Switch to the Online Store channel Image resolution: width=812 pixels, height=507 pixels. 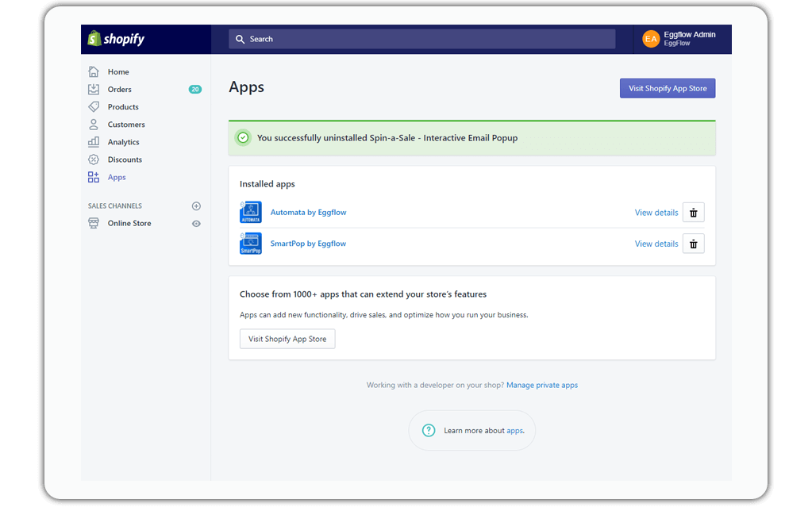130,223
